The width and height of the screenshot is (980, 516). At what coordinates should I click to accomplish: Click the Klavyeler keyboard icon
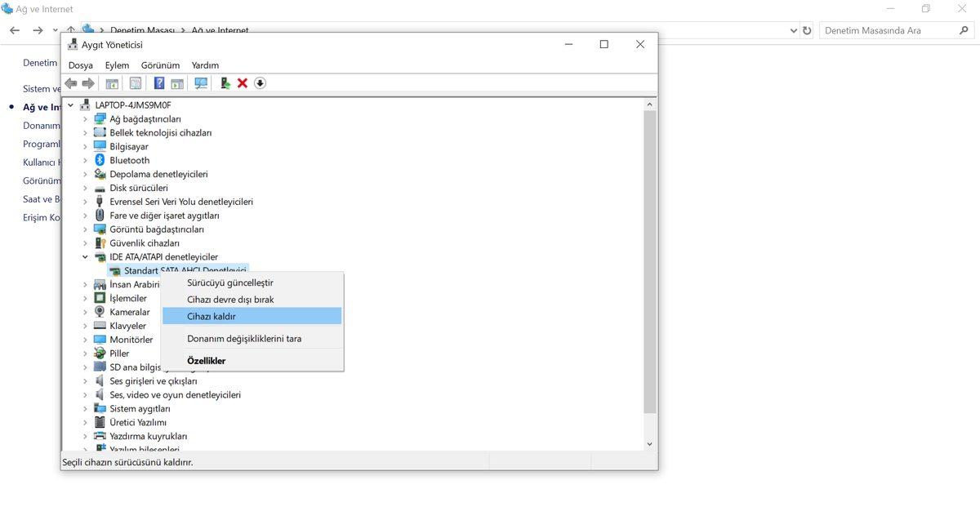100,325
